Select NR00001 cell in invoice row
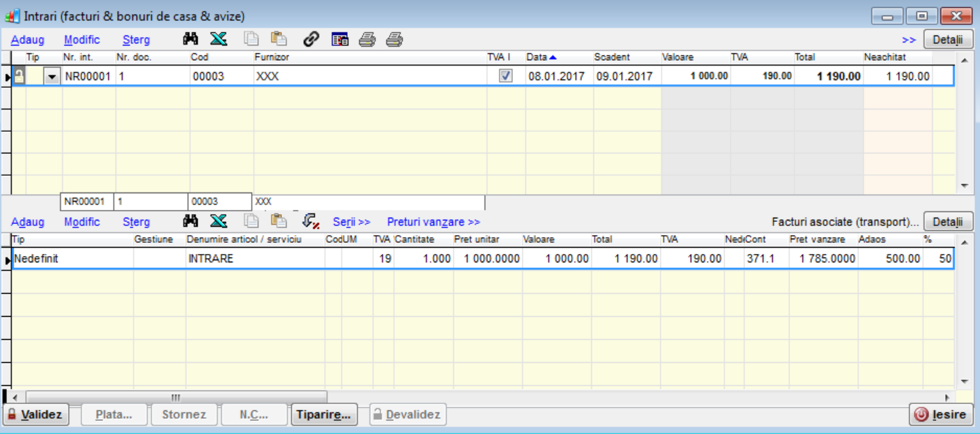The height and width of the screenshot is (434, 980). pyautogui.click(x=89, y=76)
